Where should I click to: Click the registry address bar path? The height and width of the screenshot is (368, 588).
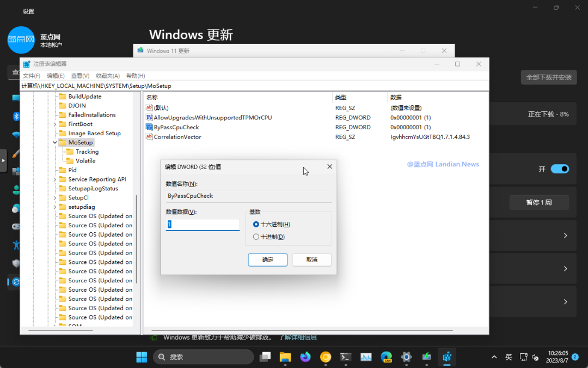[255, 86]
